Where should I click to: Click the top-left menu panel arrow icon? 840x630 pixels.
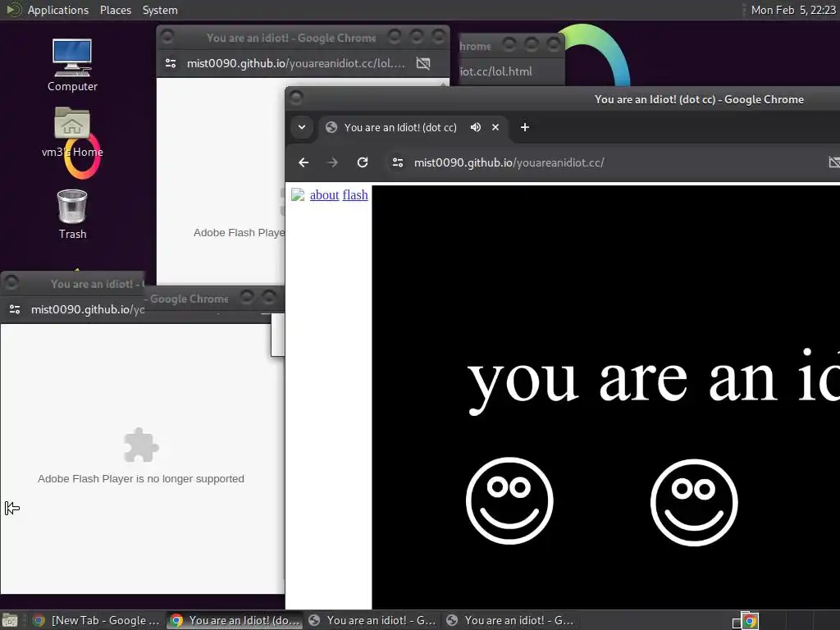pyautogui.click(x=13, y=10)
